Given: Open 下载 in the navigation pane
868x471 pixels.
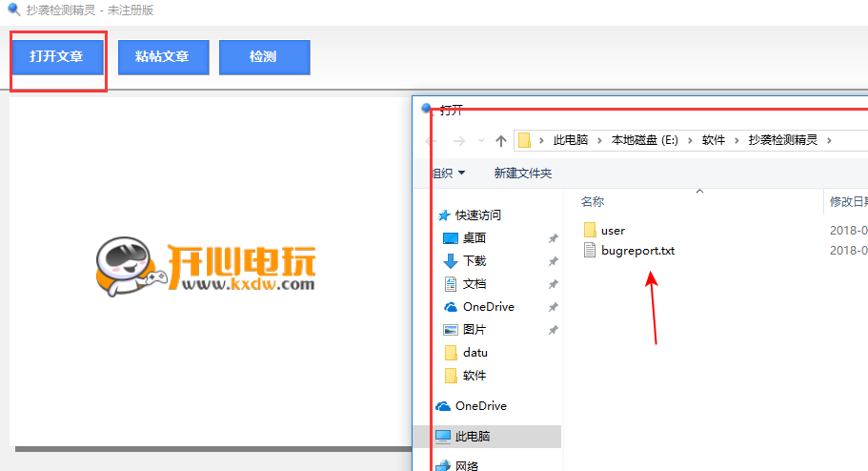Looking at the screenshot, I should 474,261.
